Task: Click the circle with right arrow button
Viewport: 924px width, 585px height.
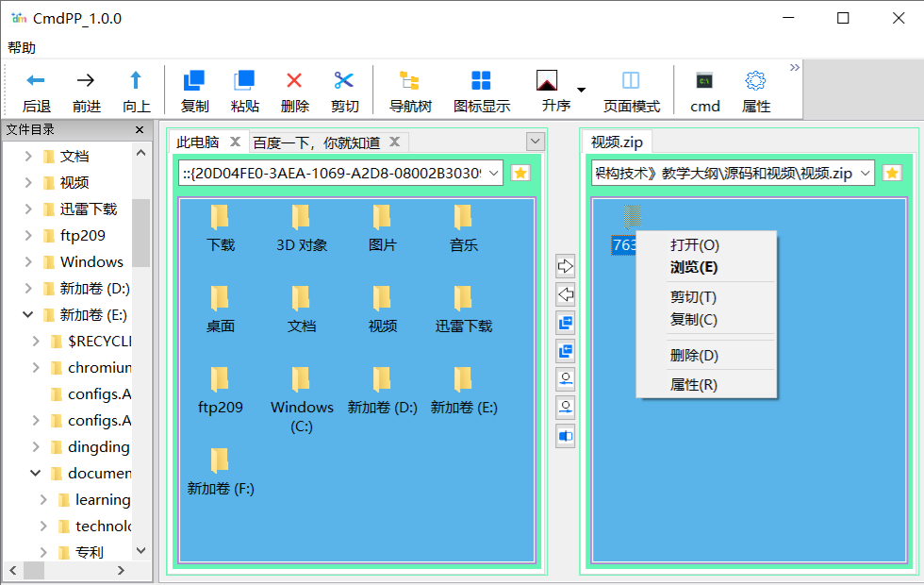Action: [x=565, y=408]
